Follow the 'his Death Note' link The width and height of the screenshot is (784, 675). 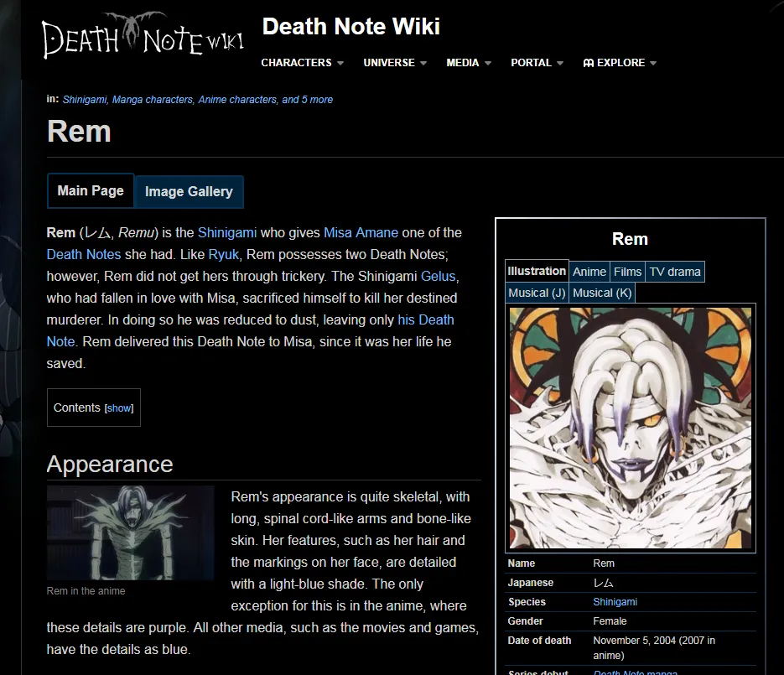(x=425, y=320)
